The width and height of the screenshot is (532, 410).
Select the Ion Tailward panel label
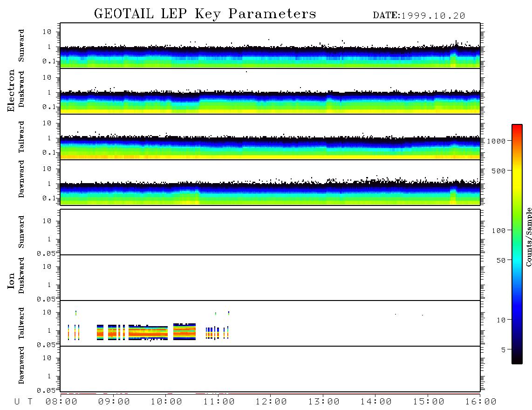[x=21, y=323]
